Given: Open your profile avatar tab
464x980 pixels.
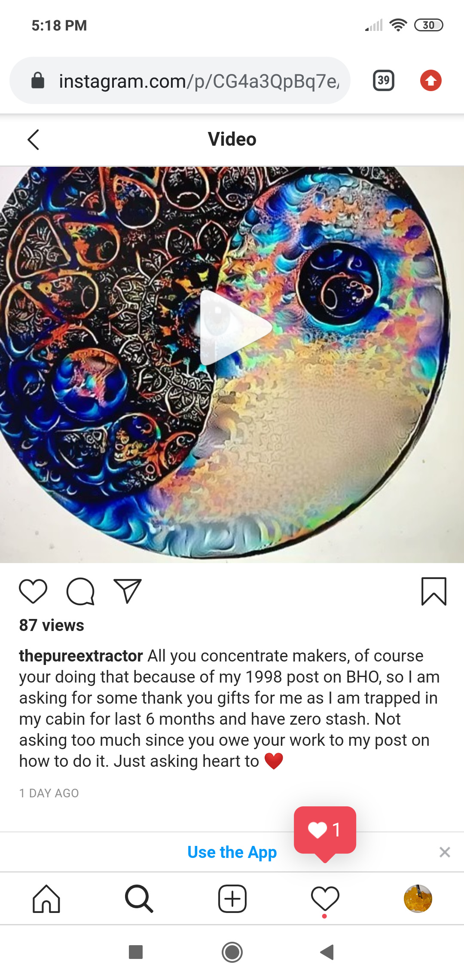Looking at the screenshot, I should (418, 898).
